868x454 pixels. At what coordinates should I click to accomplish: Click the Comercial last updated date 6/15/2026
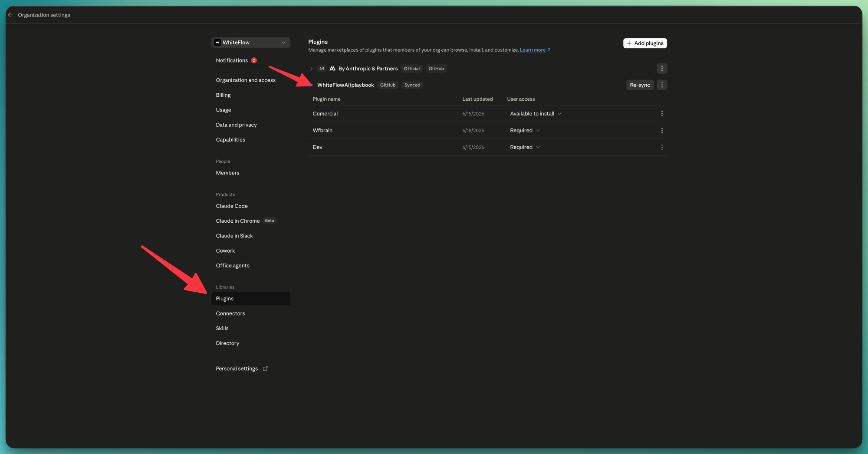[x=473, y=114]
